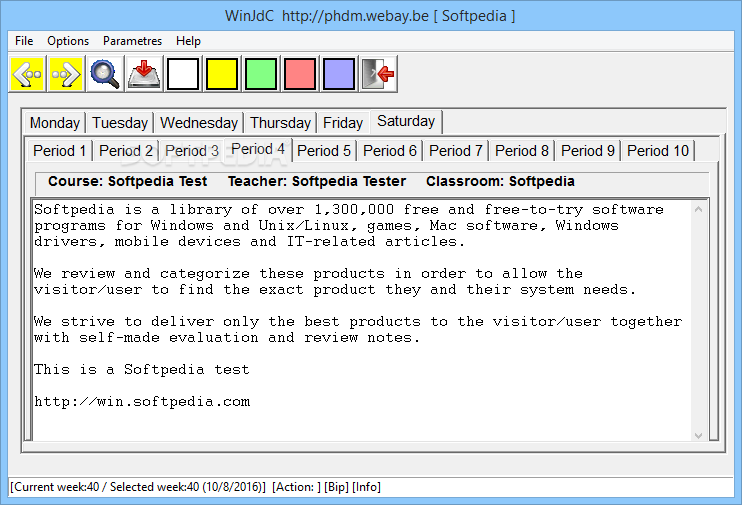Select the Period 6 tab
This screenshot has height=505, width=742.
coord(390,151)
